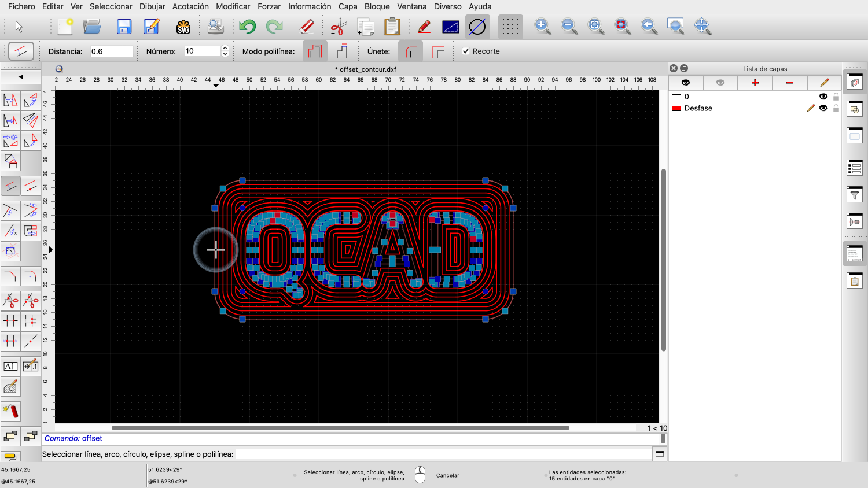Click the Remove layer minus icon
The height and width of the screenshot is (488, 868).
(x=789, y=83)
